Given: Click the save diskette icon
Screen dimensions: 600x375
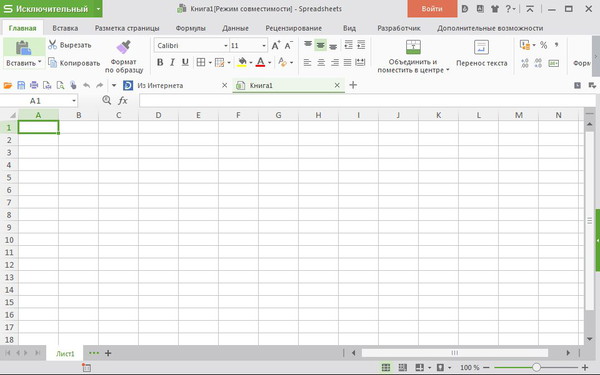Looking at the screenshot, I should tap(21, 85).
